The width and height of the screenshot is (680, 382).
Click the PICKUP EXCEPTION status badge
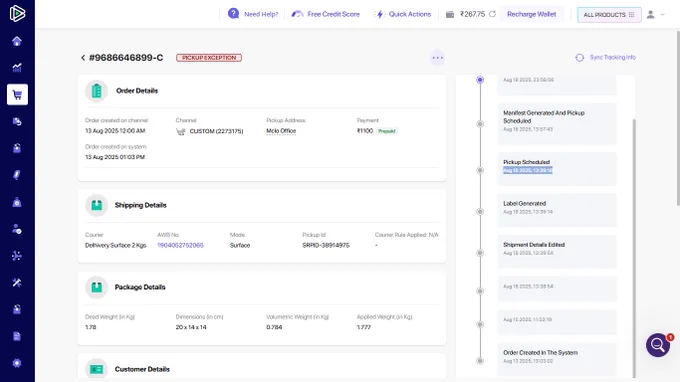click(209, 58)
